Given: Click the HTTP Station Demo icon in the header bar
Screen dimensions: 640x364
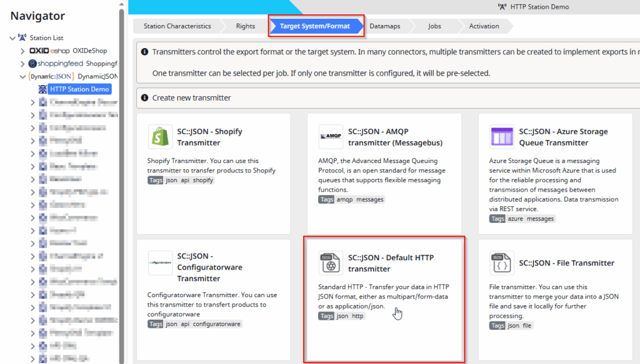Looking at the screenshot, I should tap(502, 6).
